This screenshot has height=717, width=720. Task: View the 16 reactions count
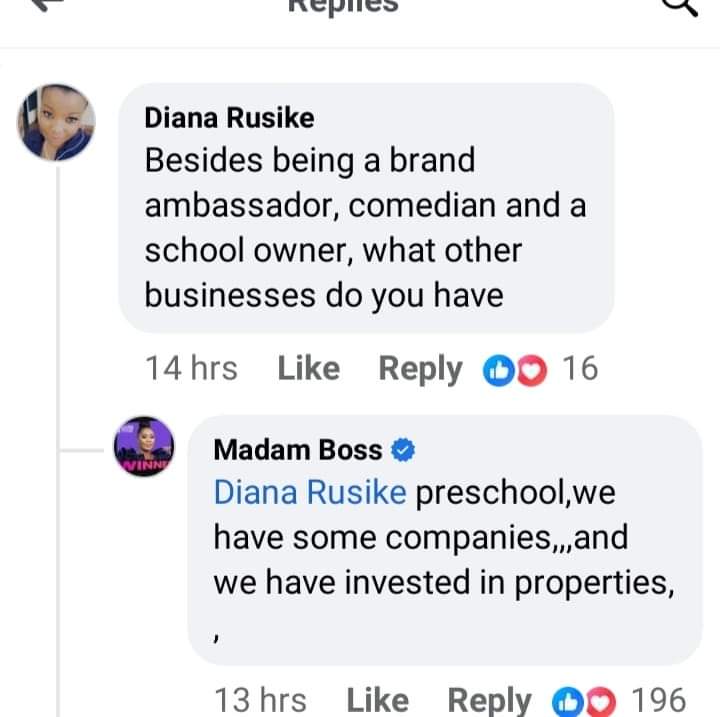580,369
